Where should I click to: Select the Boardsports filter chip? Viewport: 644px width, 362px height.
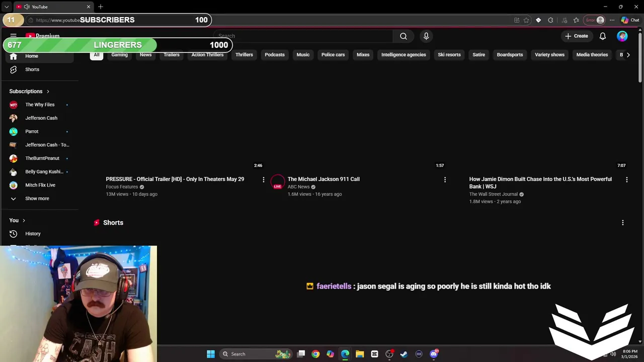(x=510, y=55)
